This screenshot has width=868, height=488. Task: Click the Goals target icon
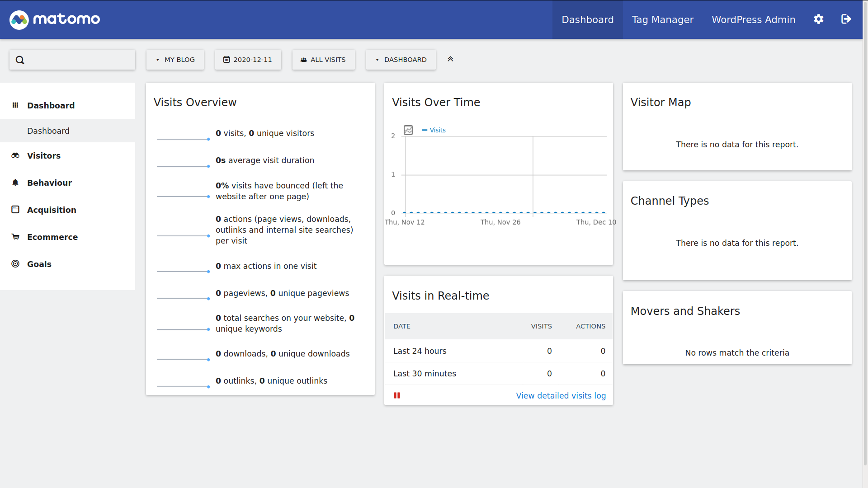(15, 264)
